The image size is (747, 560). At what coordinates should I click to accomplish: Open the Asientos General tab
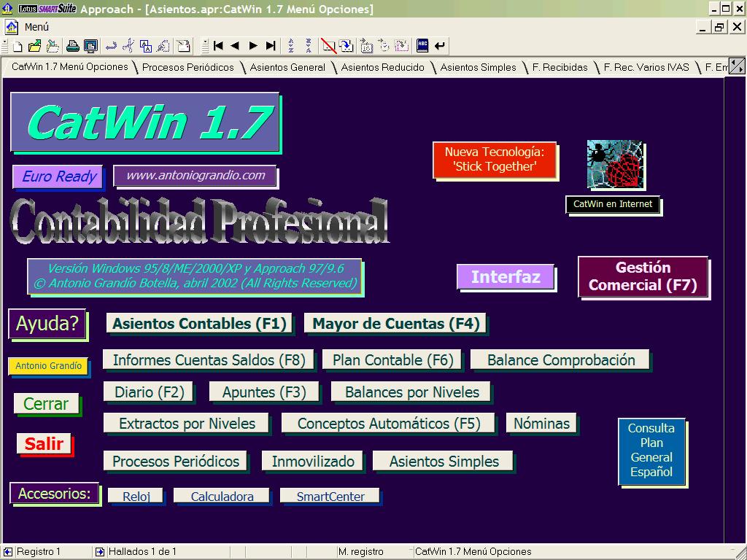(x=287, y=67)
